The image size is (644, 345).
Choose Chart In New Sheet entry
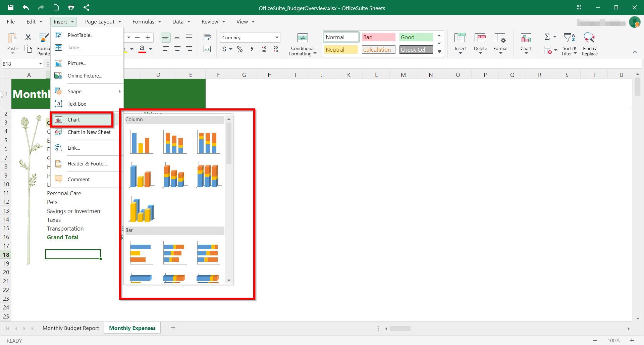coord(87,132)
